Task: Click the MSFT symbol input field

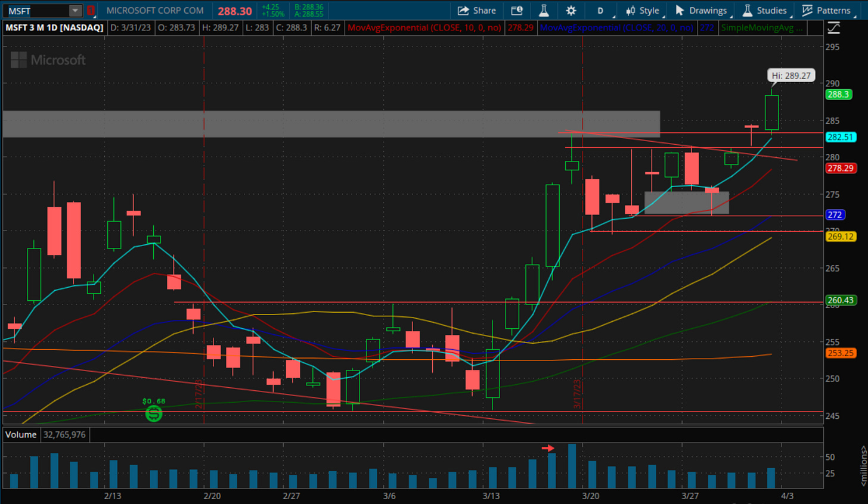Action: (36, 11)
